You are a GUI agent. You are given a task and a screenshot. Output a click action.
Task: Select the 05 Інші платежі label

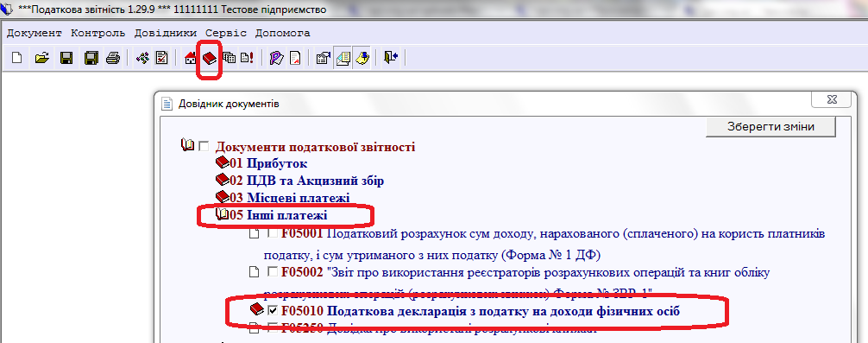(x=279, y=215)
